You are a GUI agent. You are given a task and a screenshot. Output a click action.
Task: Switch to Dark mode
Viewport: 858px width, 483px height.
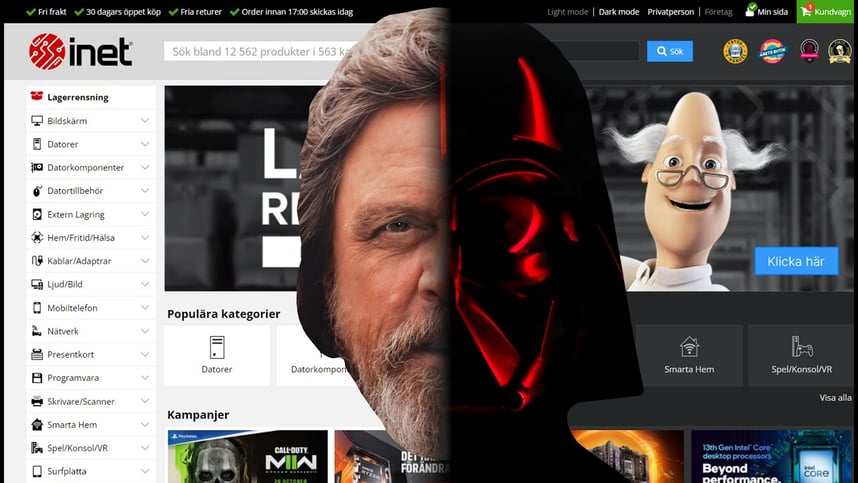(x=619, y=11)
